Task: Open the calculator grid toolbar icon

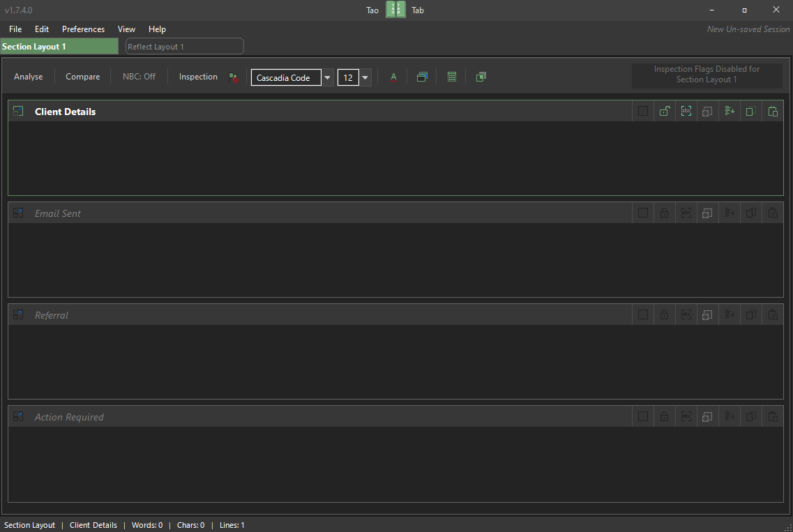Action: click(452, 77)
